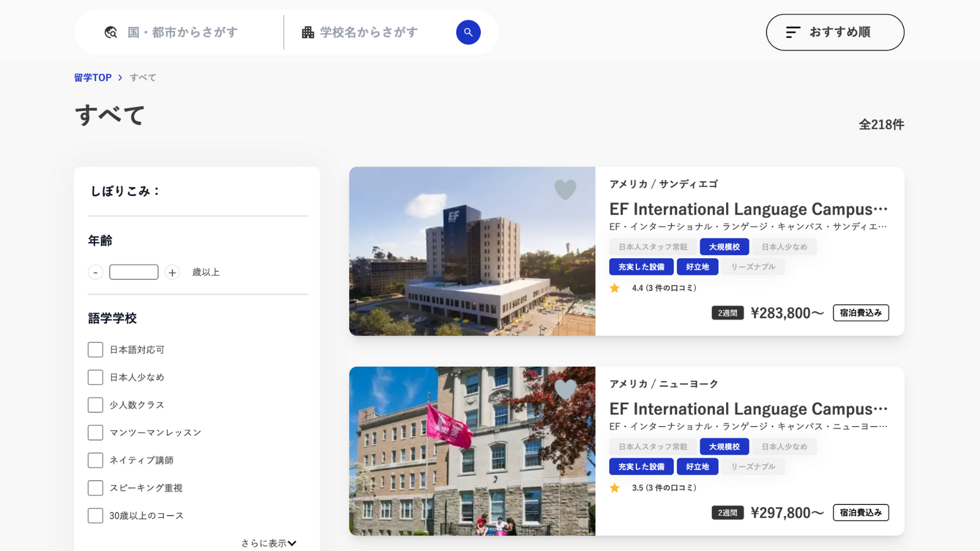The width and height of the screenshot is (980, 551).
Task: Click the building icon beside school name search
Action: tap(307, 33)
